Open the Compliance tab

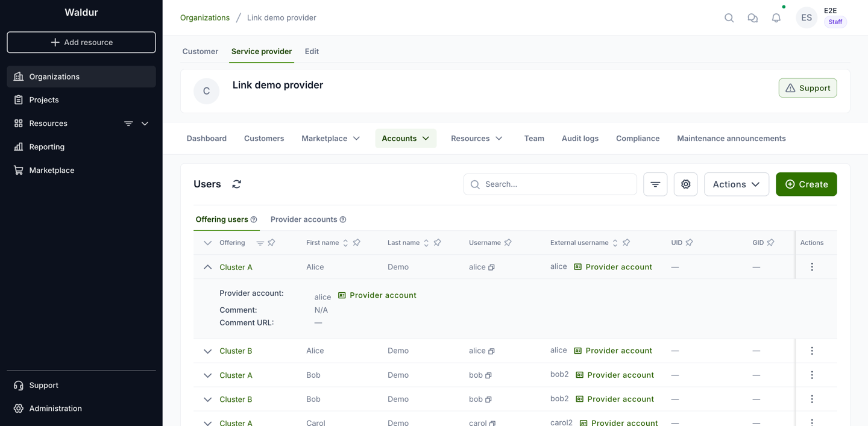[638, 139]
